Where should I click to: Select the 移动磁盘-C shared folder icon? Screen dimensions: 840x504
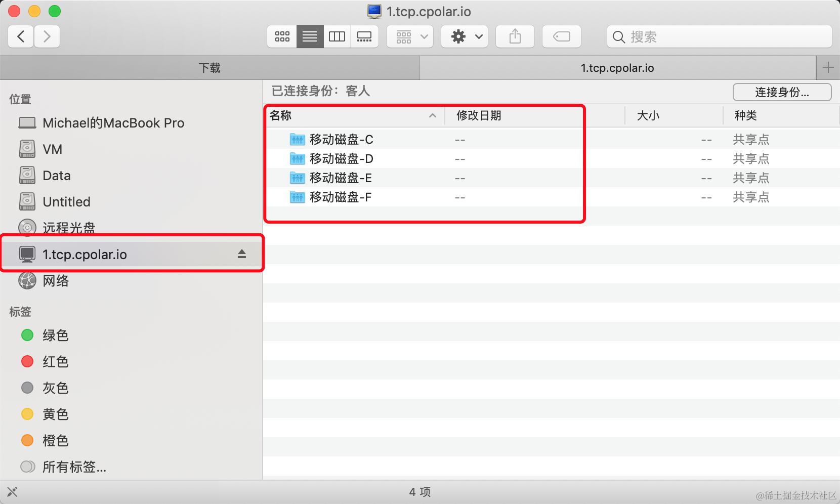click(298, 139)
